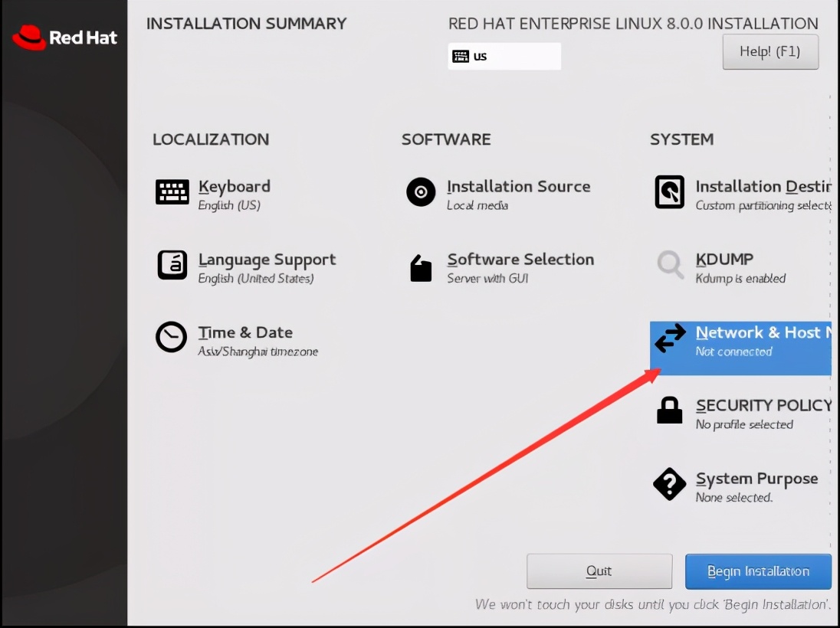Click the keyboard icon in the us layout indicator
This screenshot has width=840, height=628.
[460, 56]
